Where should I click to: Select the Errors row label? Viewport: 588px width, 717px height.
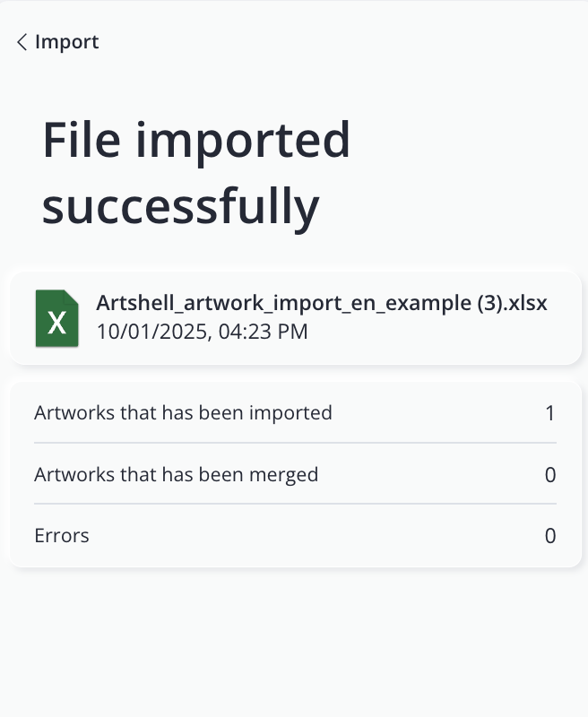click(x=62, y=536)
